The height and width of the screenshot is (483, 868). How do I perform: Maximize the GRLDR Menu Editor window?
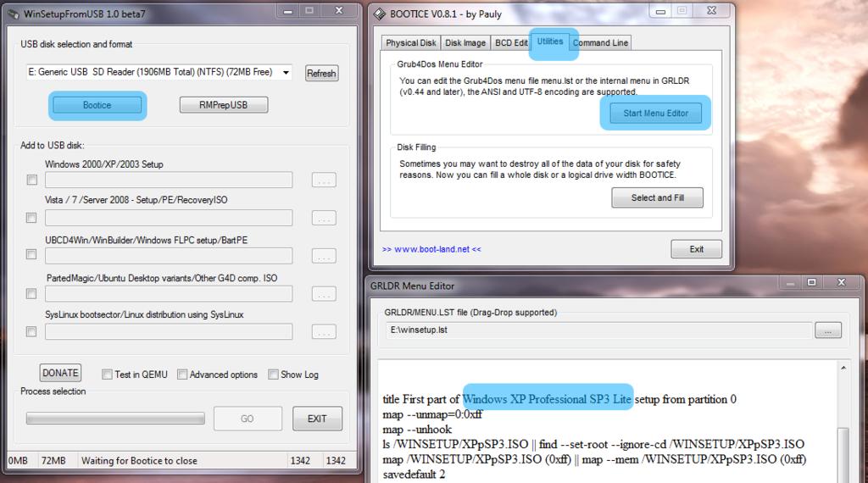pyautogui.click(x=811, y=283)
